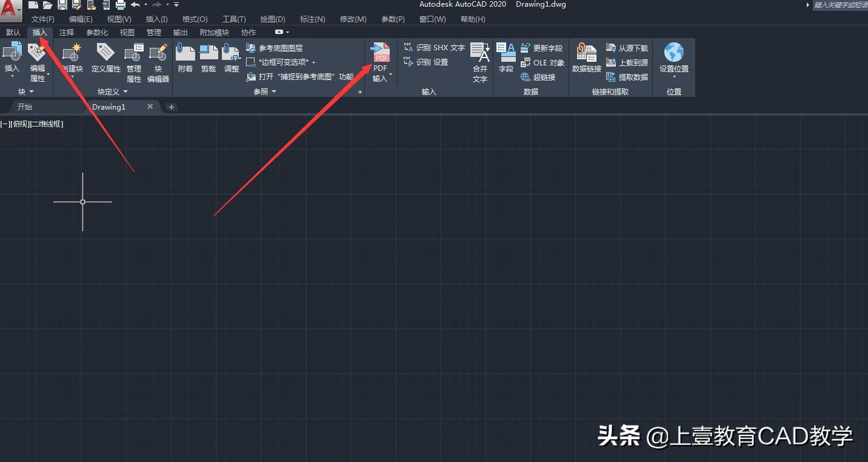The image size is (868, 462).
Task: Select the Drawing1 file tab
Action: (x=109, y=107)
